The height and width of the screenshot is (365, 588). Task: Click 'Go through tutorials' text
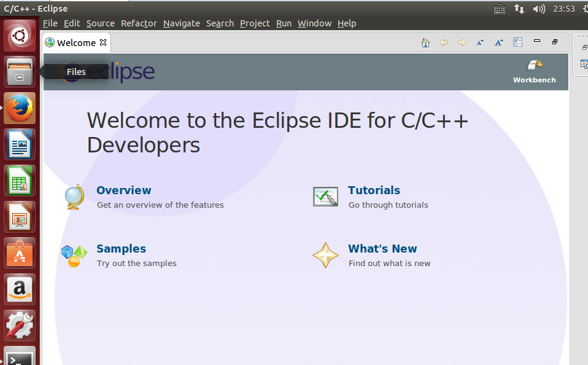[388, 205]
